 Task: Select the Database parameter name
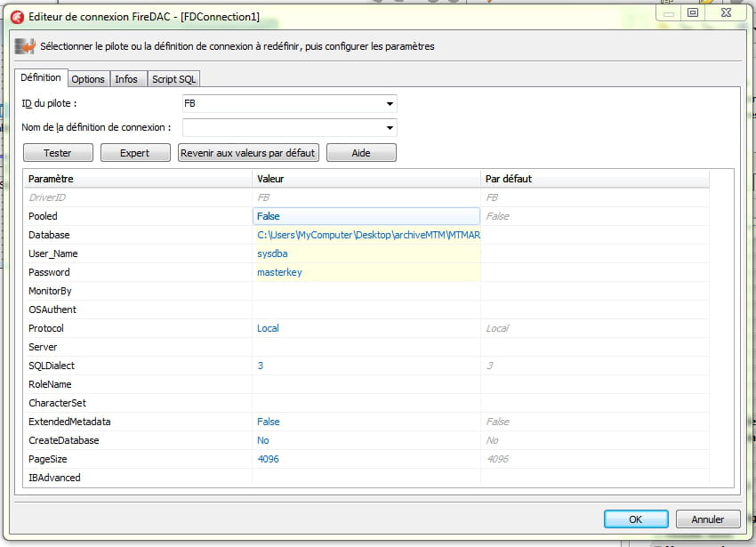click(49, 235)
